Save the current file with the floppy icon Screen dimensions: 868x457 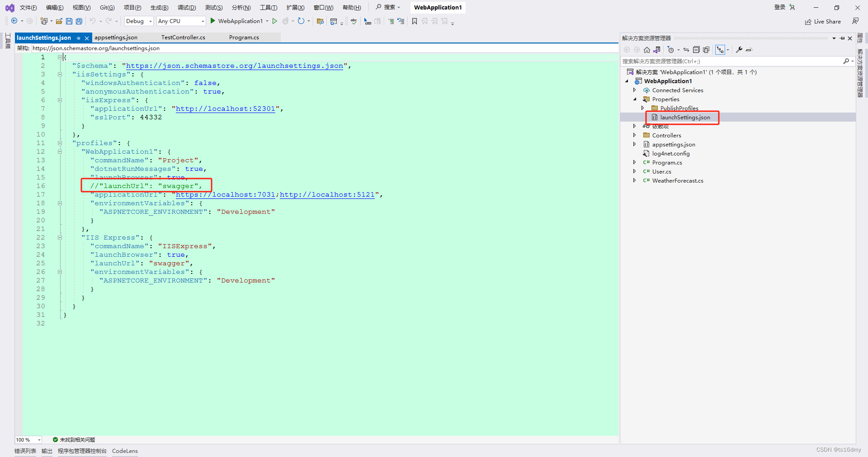point(69,21)
